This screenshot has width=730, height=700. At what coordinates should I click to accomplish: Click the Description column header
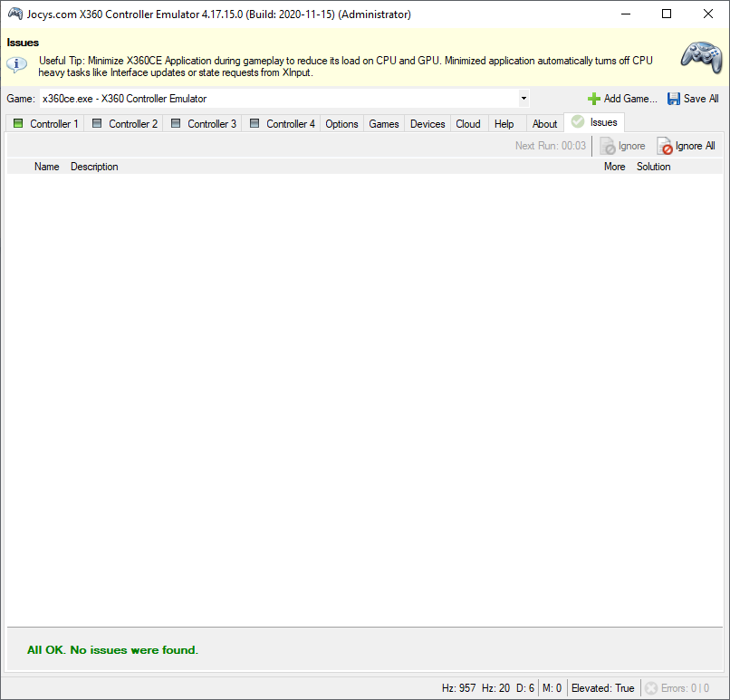coord(94,167)
